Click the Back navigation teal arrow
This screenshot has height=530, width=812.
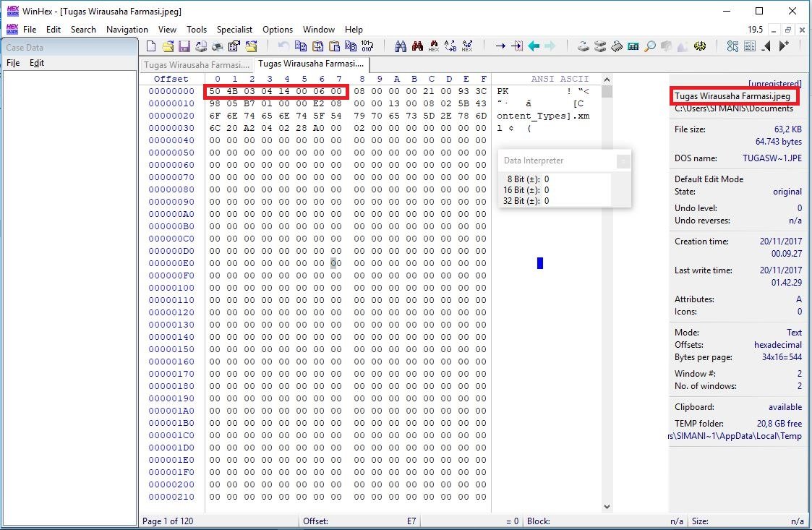(534, 46)
